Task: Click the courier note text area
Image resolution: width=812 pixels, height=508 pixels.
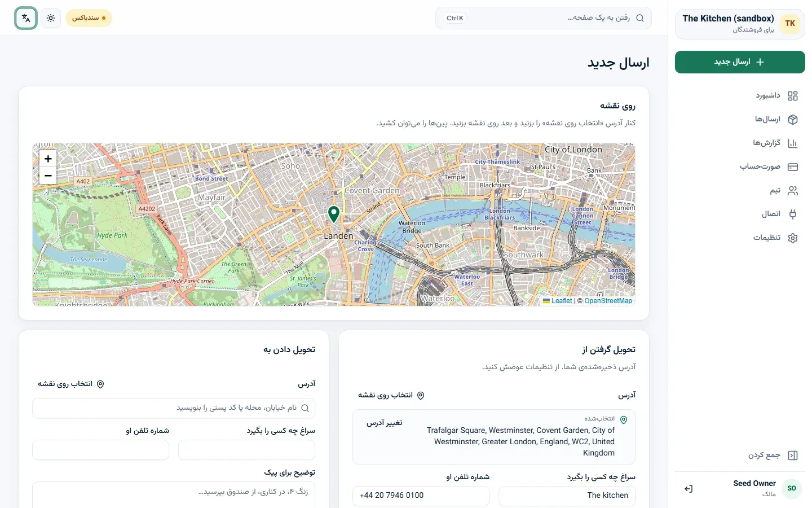Action: [x=174, y=495]
